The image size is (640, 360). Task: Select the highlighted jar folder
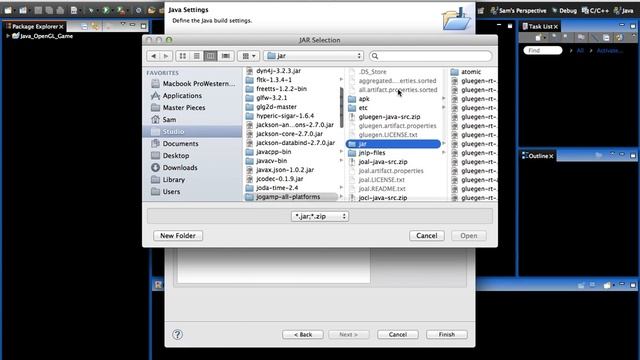coord(393,144)
